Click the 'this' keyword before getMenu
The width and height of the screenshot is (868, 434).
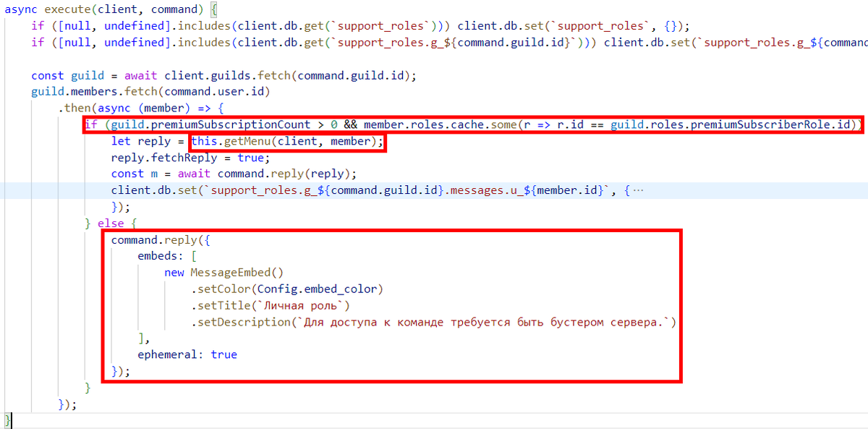coord(204,141)
